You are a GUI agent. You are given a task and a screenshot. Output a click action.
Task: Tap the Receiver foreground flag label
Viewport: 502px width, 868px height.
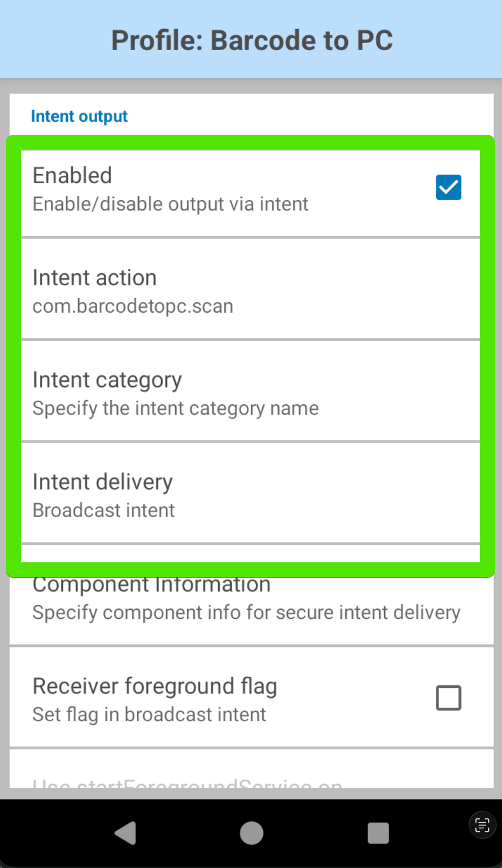click(x=155, y=686)
